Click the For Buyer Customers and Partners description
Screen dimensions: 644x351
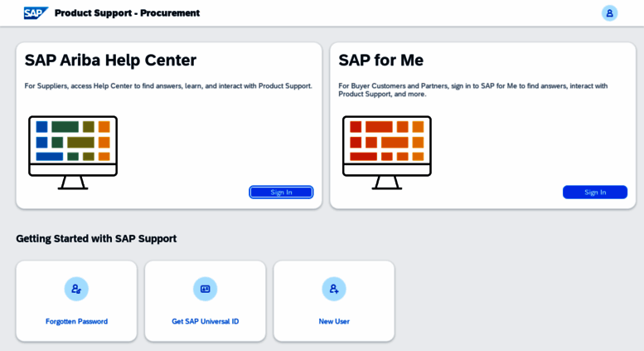(x=472, y=90)
